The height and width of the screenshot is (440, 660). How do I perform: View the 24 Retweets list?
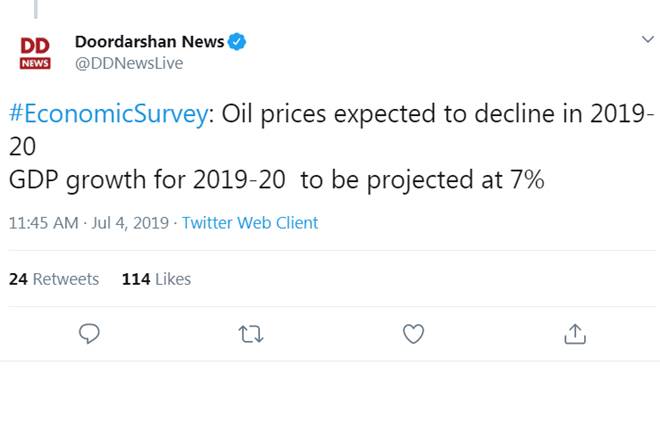54,279
